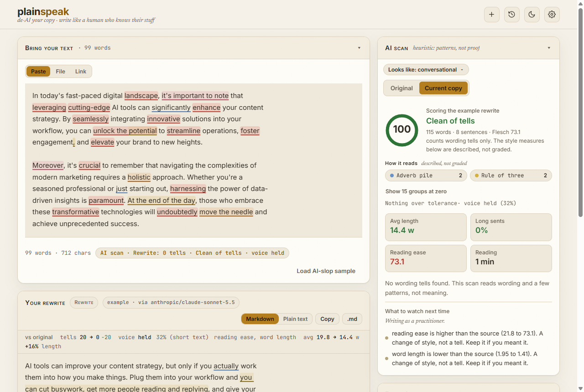
Task: Click the highlighted word 'Moreover'
Action: [x=48, y=165]
